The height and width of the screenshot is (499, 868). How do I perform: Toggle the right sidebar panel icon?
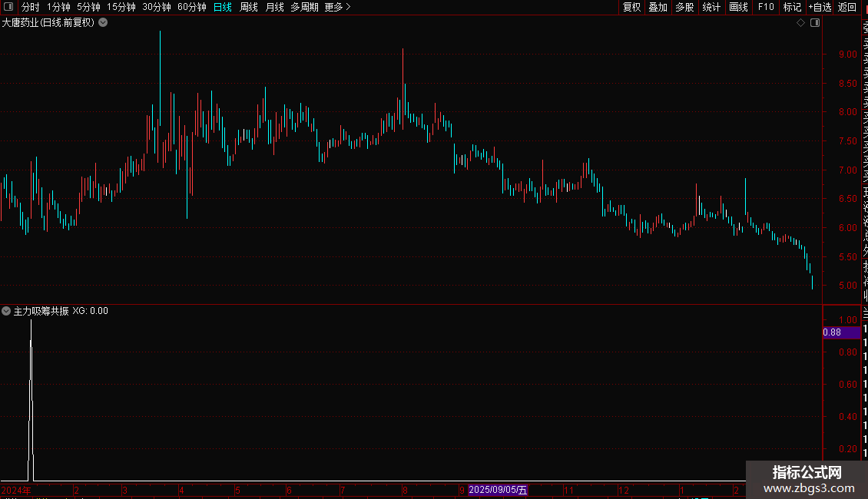pos(815,23)
